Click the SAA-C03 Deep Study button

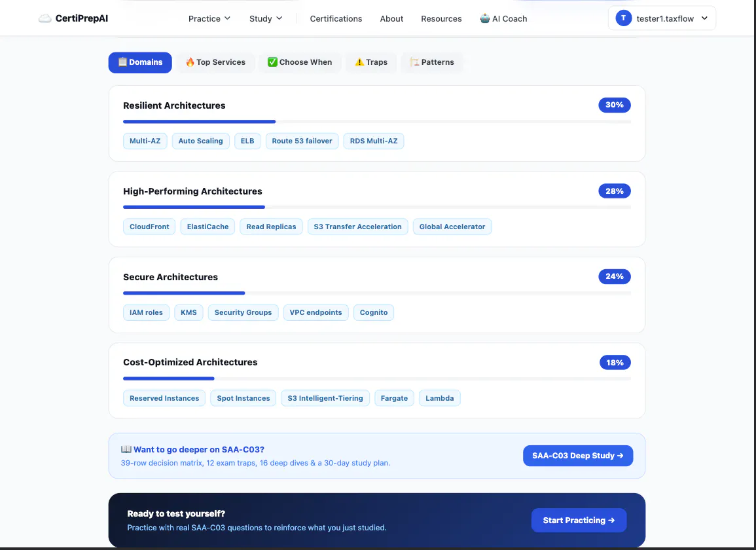tap(577, 456)
